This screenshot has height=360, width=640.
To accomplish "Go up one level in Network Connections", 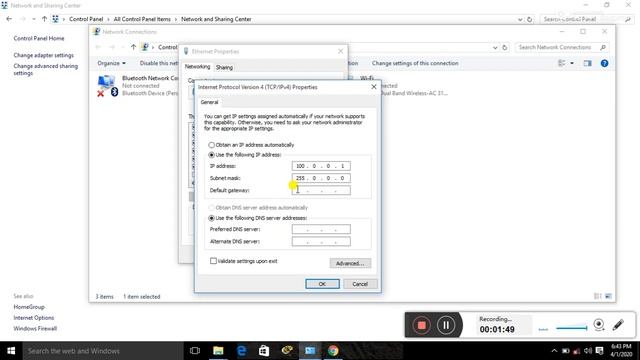I will (x=133, y=47).
